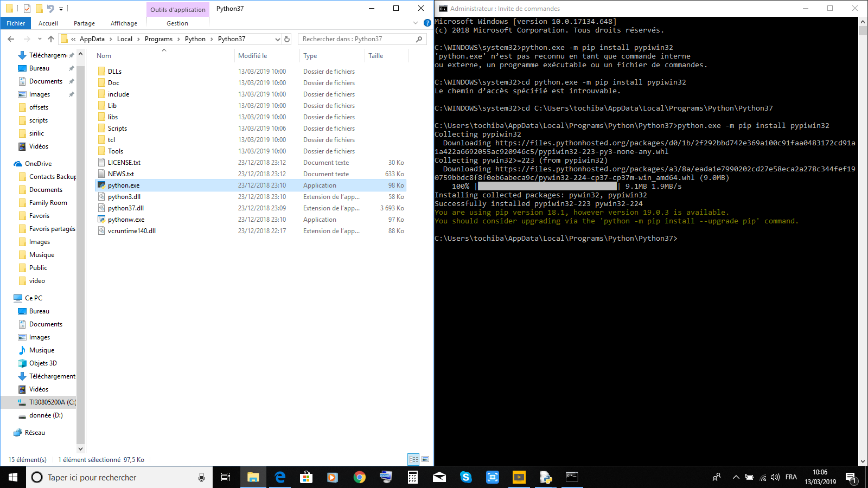This screenshot has height=488, width=868.
Task: Click the chevron after Programs in address bar
Action: coord(178,39)
